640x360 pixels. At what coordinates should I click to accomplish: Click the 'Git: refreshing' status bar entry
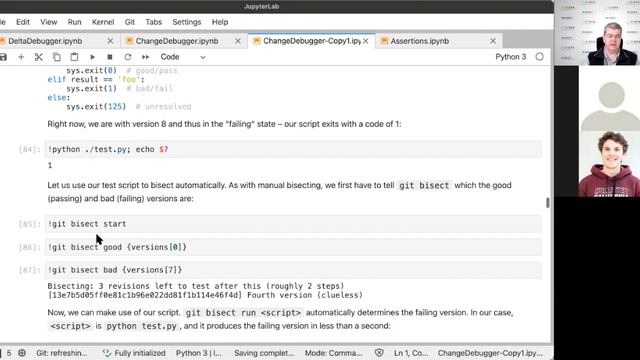62,353
